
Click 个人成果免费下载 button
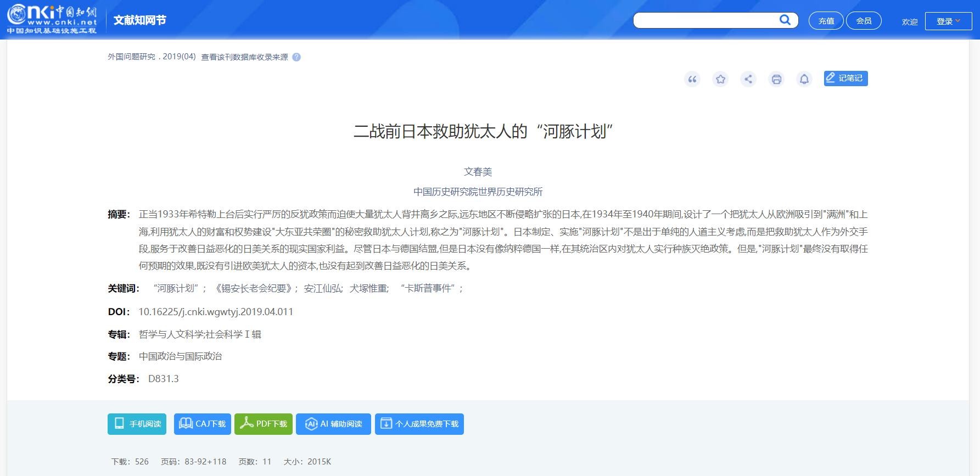tap(419, 424)
